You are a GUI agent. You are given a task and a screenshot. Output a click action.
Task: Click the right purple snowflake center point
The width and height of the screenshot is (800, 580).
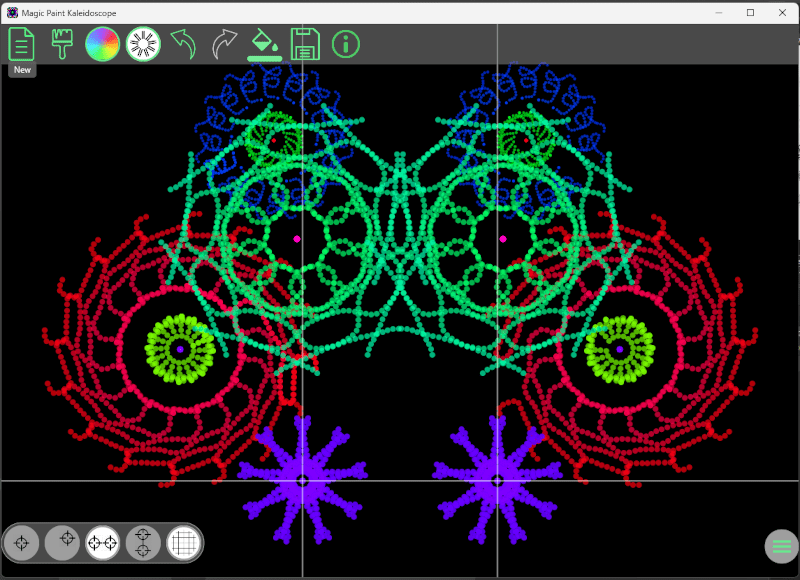click(x=497, y=481)
